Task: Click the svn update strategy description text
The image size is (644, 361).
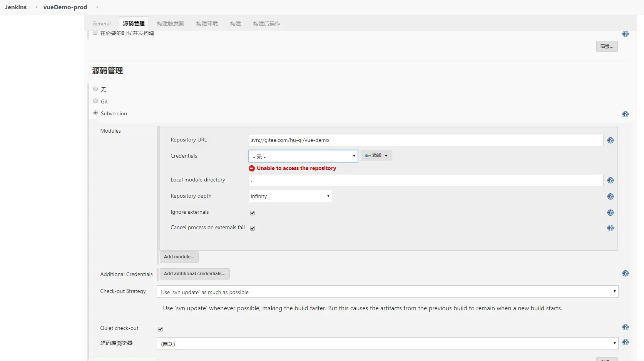Action: tap(363, 308)
